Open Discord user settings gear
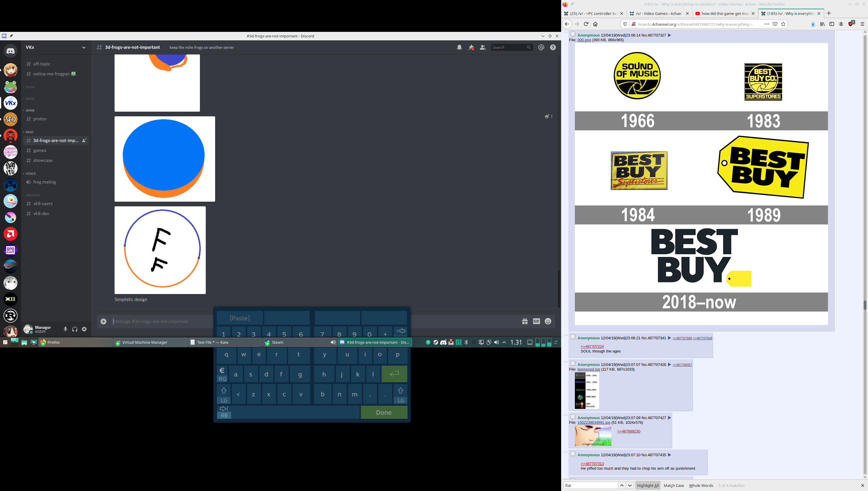The height and width of the screenshot is (491, 868). coord(84,329)
